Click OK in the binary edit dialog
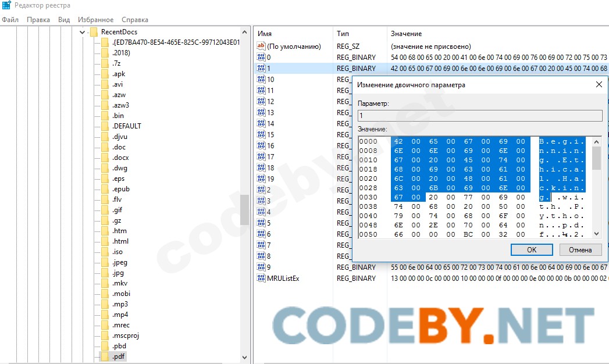The width and height of the screenshot is (609, 364). point(532,250)
